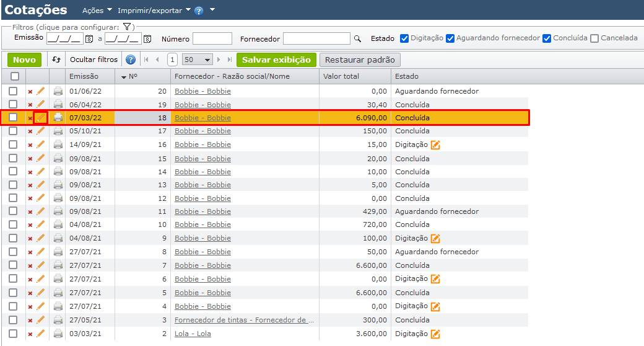
Task: Sort by the Valor total column
Action: [x=341, y=76]
